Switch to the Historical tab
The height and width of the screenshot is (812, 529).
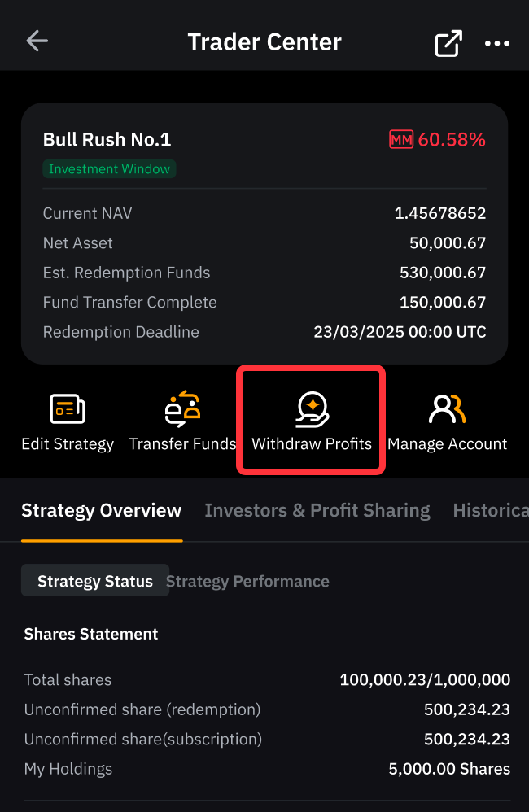pos(491,511)
